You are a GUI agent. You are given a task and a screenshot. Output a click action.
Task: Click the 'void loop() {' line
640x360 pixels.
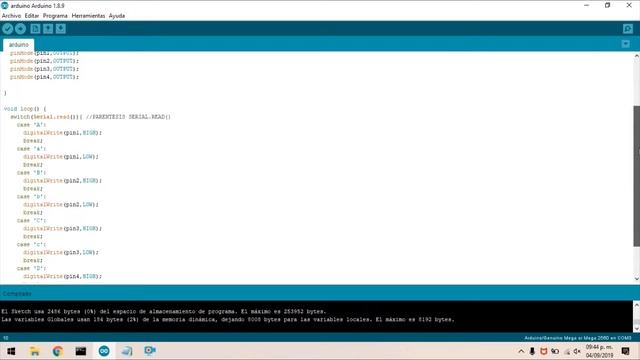click(x=25, y=109)
